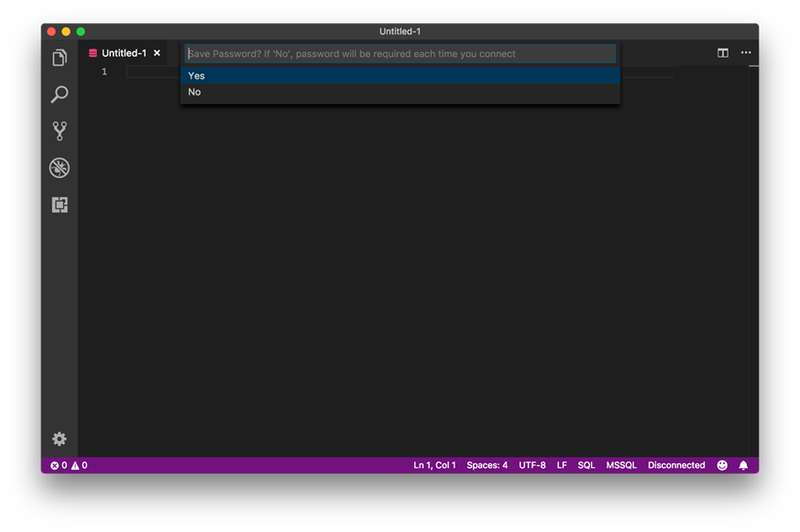Viewport: 800px width, 532px height.
Task: Open the Explorer files icon in activity bar
Action: click(60, 58)
